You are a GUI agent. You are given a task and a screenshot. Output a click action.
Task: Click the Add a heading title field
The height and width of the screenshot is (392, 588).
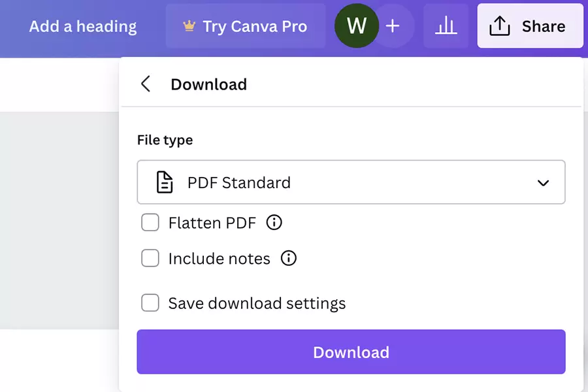83,26
